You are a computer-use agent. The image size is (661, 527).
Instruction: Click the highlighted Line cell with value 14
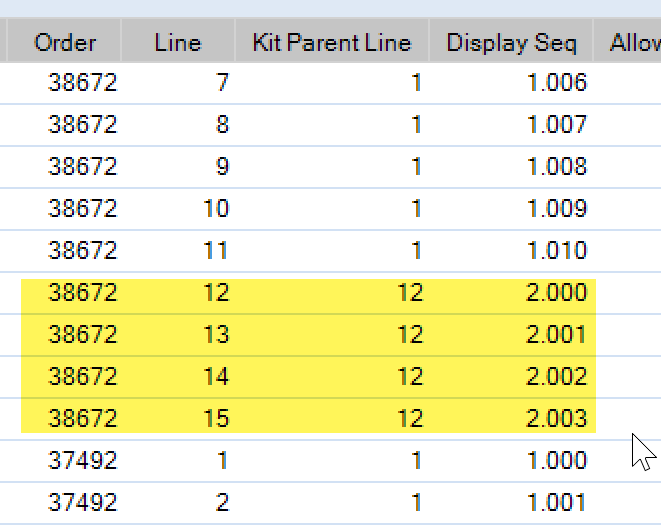pos(216,376)
